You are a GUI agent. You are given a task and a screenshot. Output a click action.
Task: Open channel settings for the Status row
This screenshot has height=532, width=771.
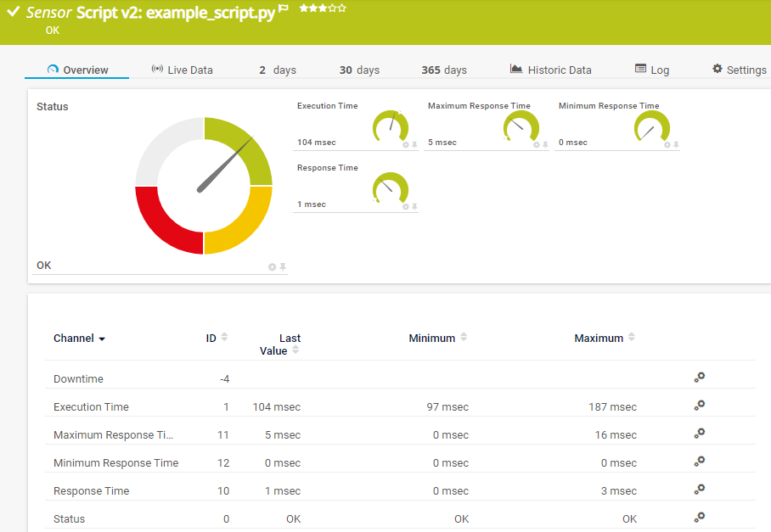coord(699,517)
